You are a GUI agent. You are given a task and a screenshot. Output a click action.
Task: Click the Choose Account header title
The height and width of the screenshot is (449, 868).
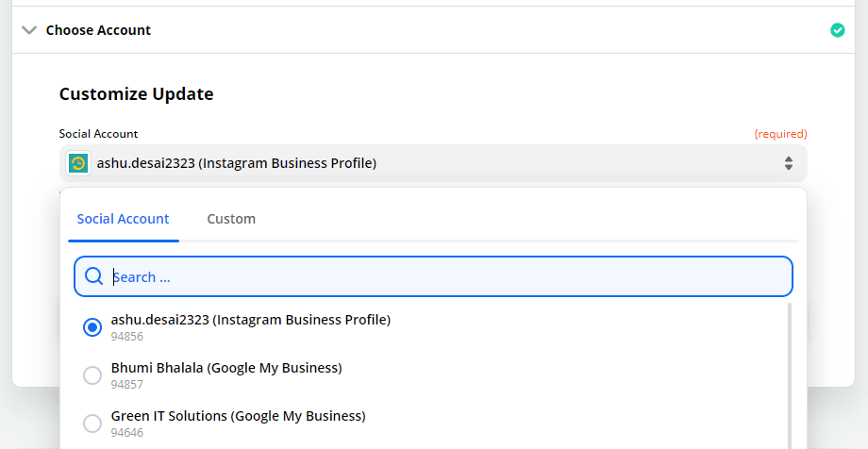click(x=98, y=30)
